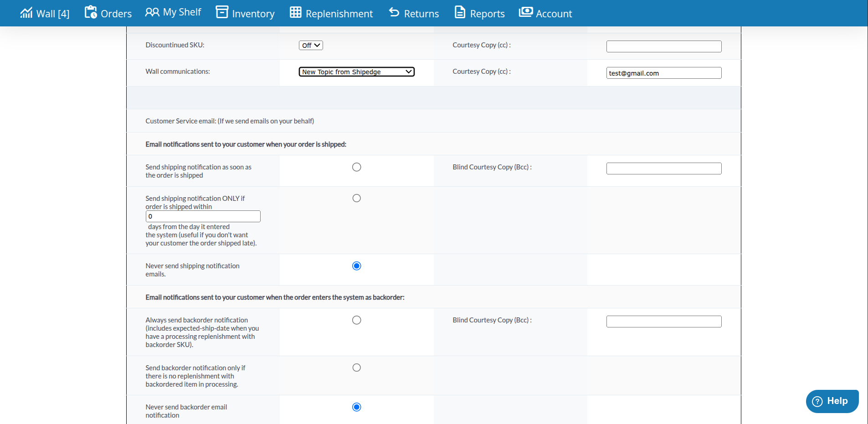868x424 pixels.
Task: Click the Inventory box icon
Action: tap(222, 12)
